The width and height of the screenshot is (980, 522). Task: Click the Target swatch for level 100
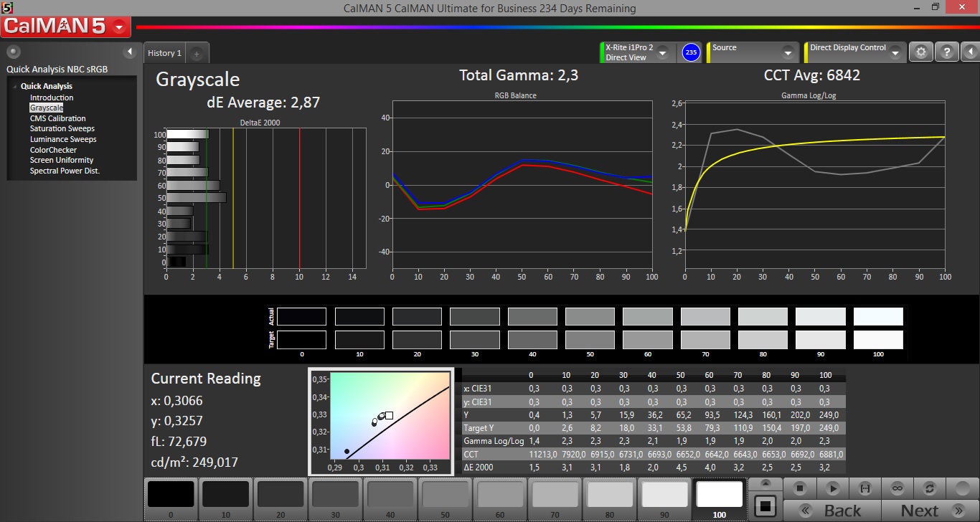[878, 339]
